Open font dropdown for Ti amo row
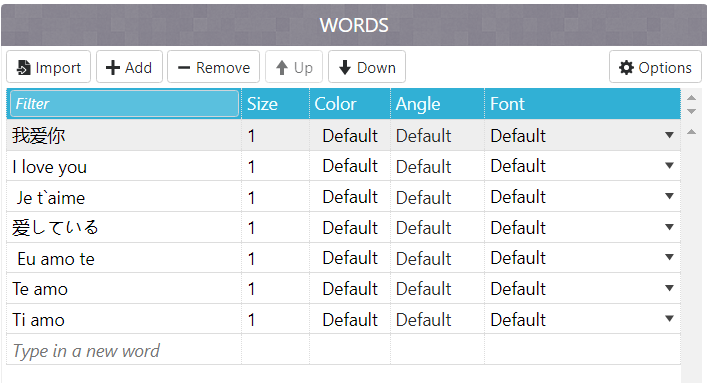The height and width of the screenshot is (383, 707). coord(670,319)
